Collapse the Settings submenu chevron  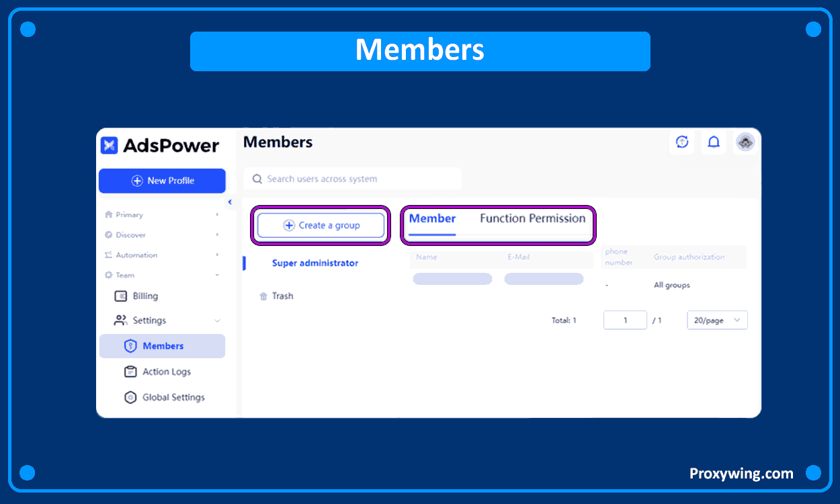point(217,321)
